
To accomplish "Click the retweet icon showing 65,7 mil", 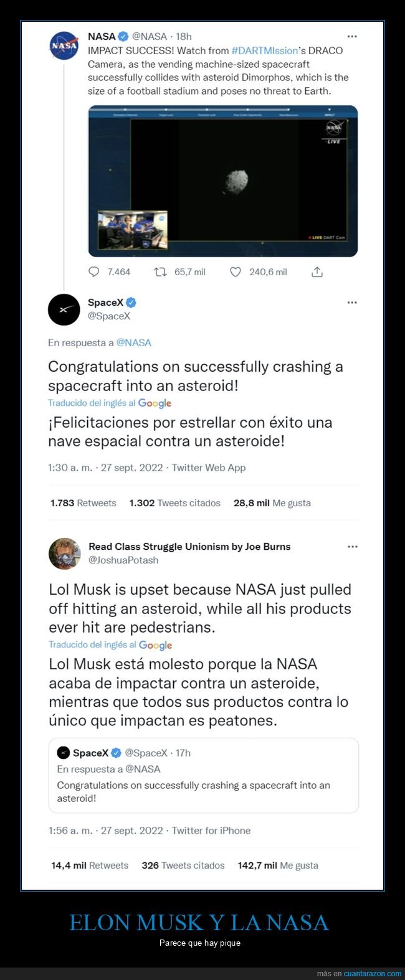I will click(x=160, y=272).
